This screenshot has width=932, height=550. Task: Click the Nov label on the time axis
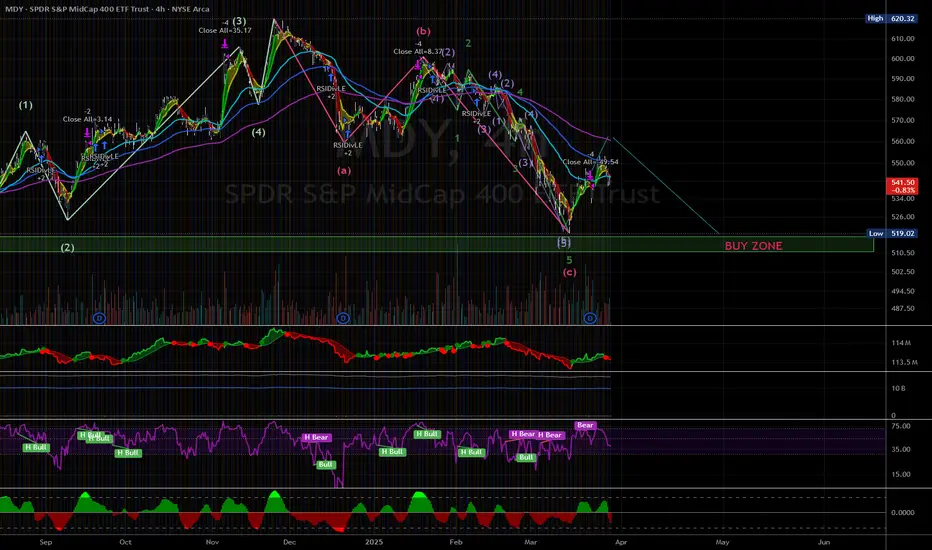coord(212,542)
